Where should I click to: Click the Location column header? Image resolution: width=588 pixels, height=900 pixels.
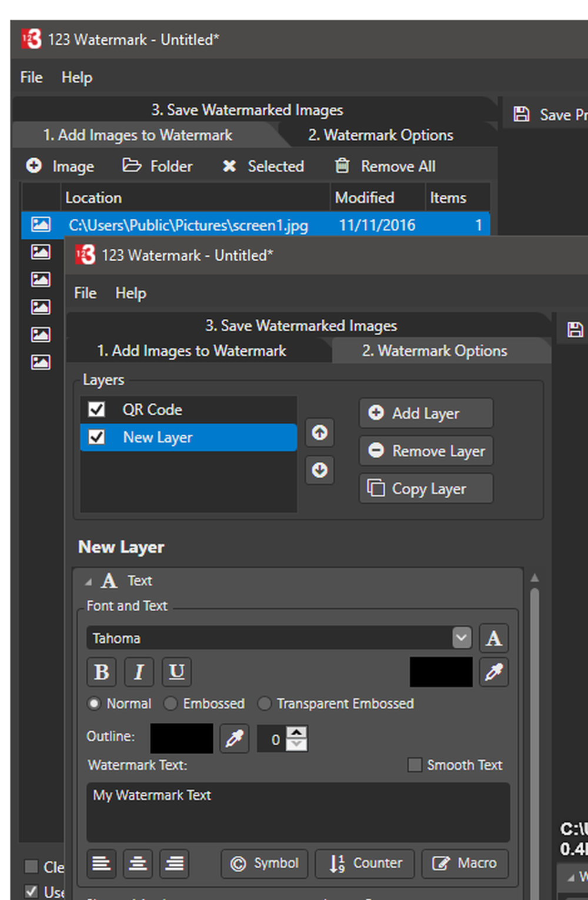pyautogui.click(x=195, y=198)
